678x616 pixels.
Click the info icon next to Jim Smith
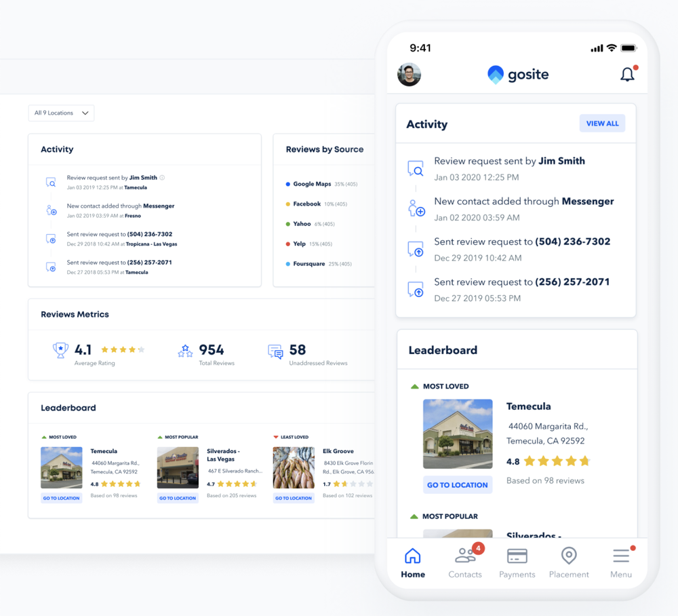pos(162,177)
